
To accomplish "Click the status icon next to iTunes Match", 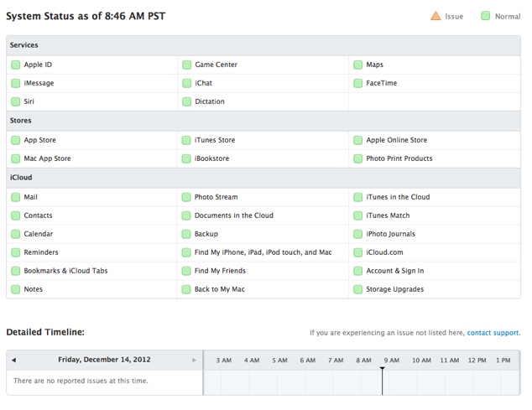I will [358, 215].
